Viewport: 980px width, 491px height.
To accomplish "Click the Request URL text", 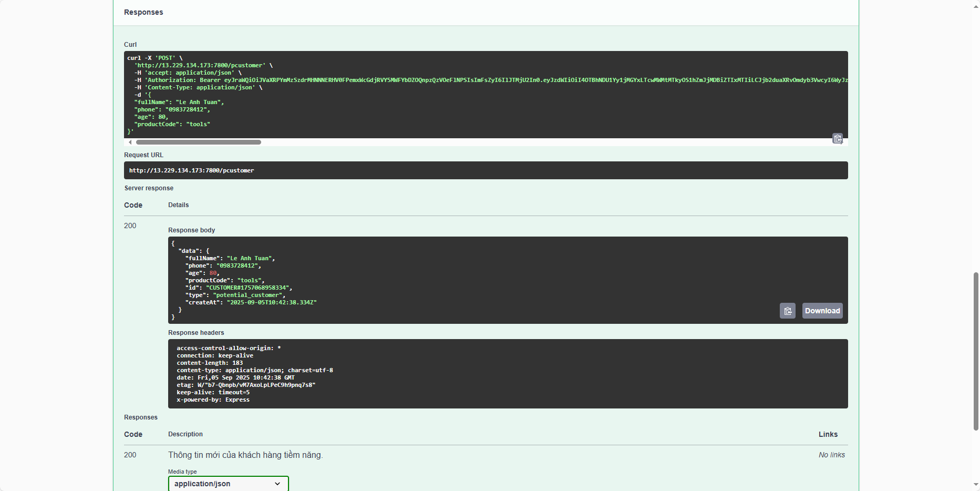I will (191, 170).
